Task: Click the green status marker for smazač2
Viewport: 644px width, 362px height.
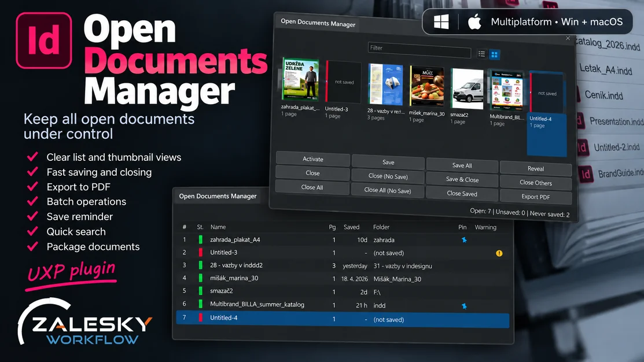Action: coord(200,291)
